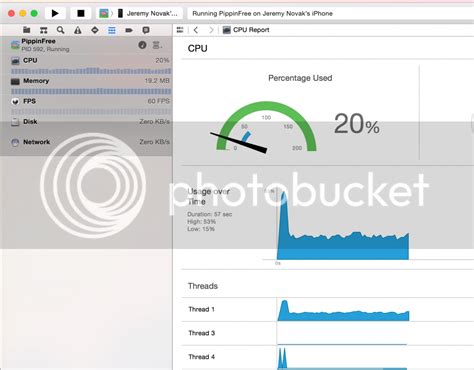
Task: Select the Thread 1 row
Action: pyautogui.click(x=328, y=310)
